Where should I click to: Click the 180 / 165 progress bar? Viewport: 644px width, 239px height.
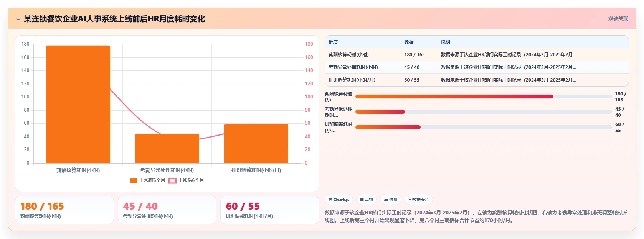click(x=484, y=97)
